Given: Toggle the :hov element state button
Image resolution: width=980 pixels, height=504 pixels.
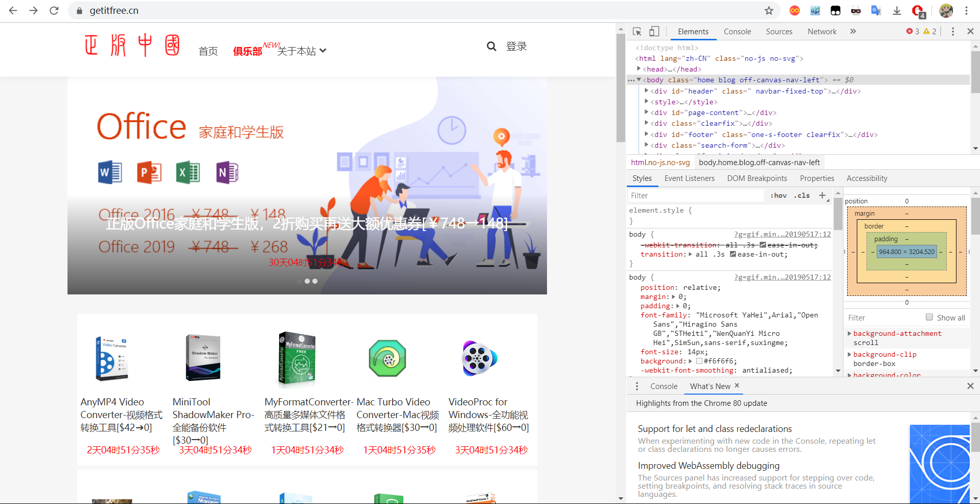Looking at the screenshot, I should pos(779,195).
